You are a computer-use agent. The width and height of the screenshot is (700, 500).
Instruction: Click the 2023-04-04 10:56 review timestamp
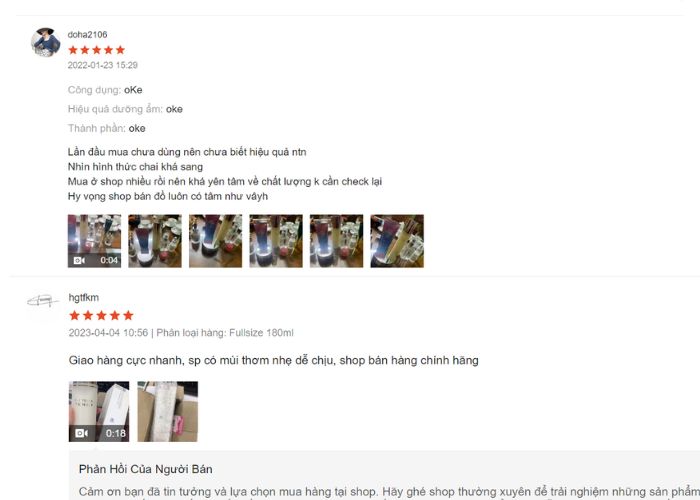pyautogui.click(x=108, y=333)
